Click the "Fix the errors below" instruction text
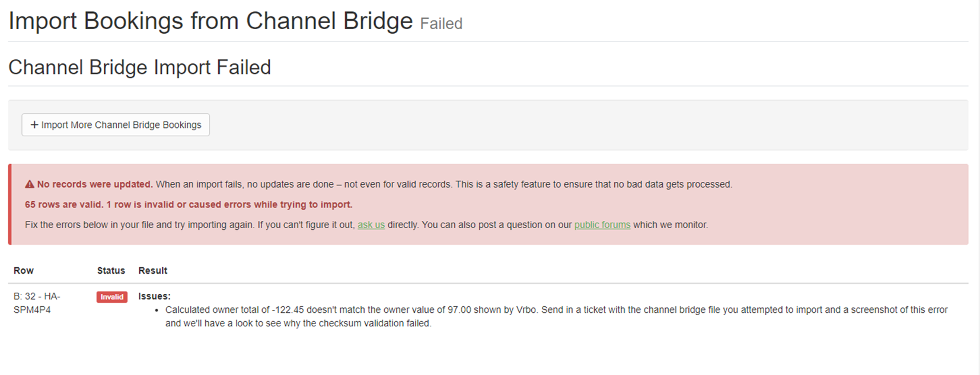 point(190,225)
